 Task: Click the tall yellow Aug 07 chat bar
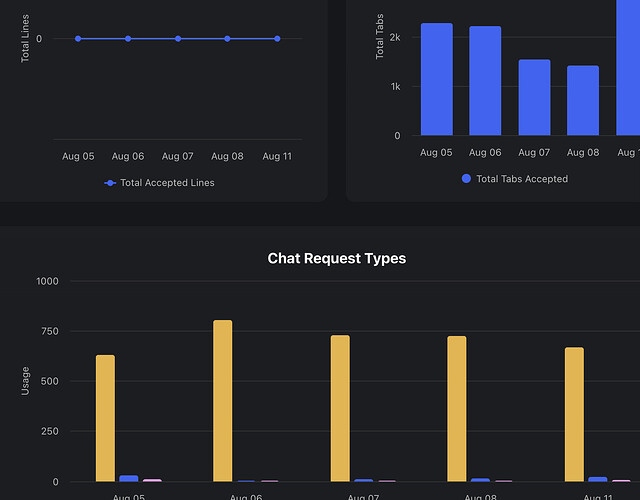pyautogui.click(x=340, y=409)
